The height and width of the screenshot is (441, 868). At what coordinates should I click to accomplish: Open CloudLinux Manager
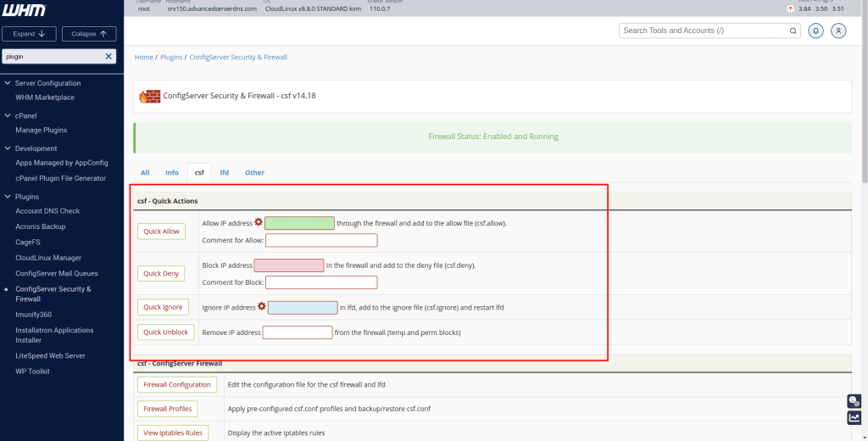click(x=48, y=258)
